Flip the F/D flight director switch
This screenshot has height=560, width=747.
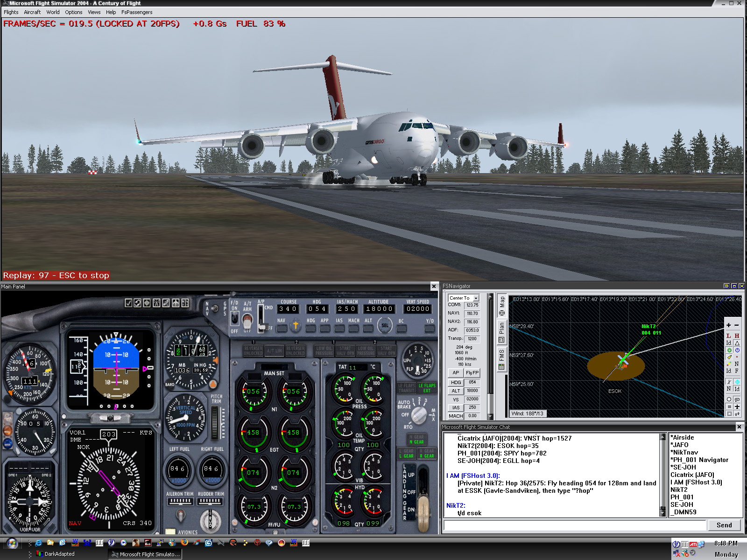pos(235,318)
